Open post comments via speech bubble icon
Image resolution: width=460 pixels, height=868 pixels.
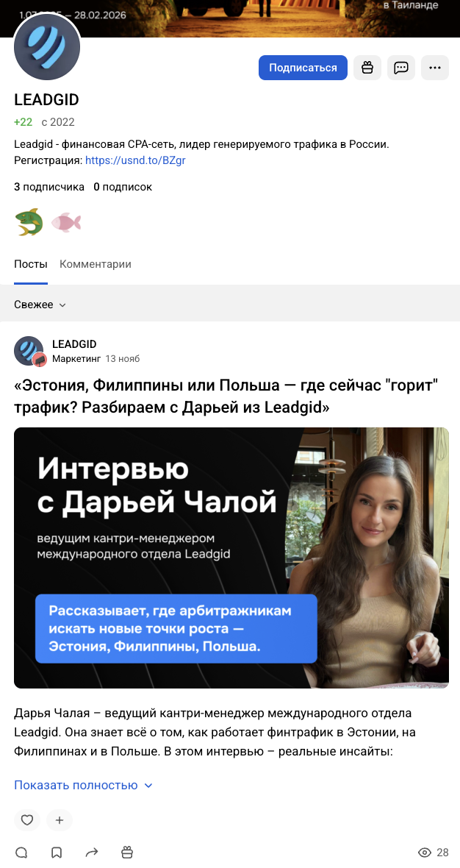click(x=21, y=853)
